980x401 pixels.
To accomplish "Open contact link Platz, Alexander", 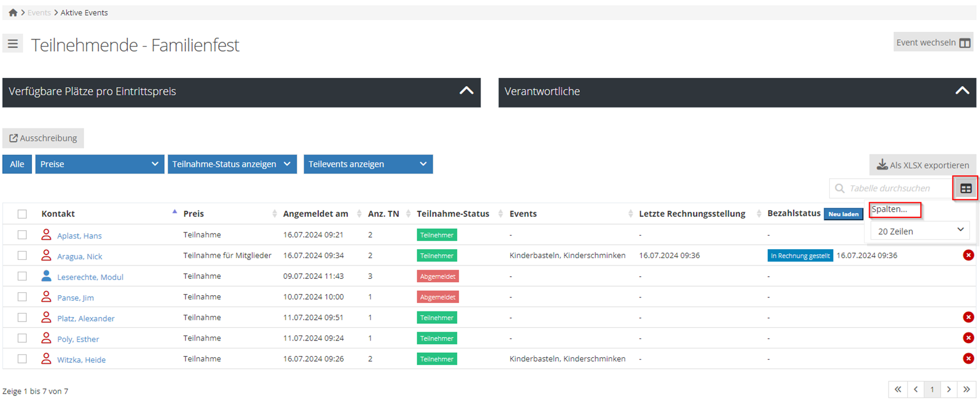I will click(x=86, y=318).
